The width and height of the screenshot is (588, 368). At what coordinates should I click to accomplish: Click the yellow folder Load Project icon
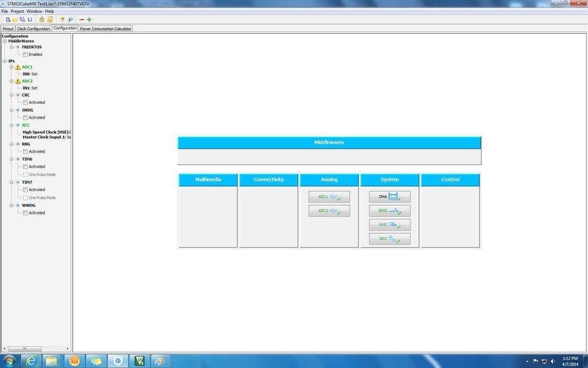pos(15,19)
